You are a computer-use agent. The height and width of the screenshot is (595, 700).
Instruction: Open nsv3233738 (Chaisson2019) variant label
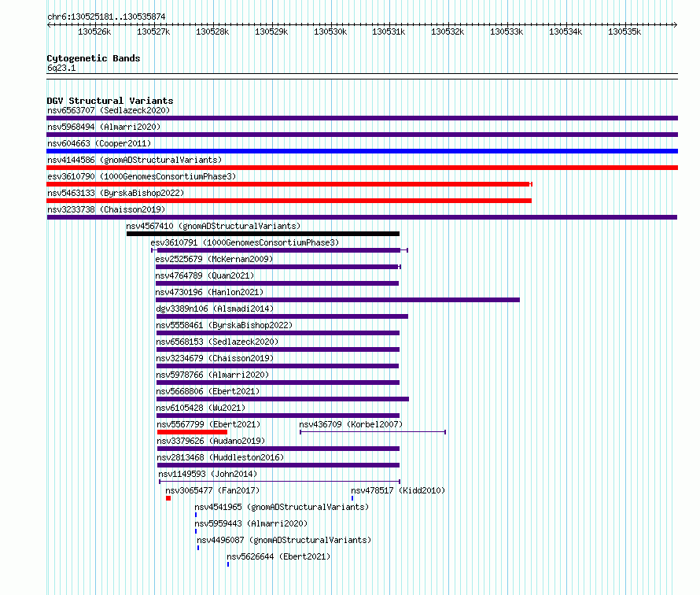click(106, 209)
